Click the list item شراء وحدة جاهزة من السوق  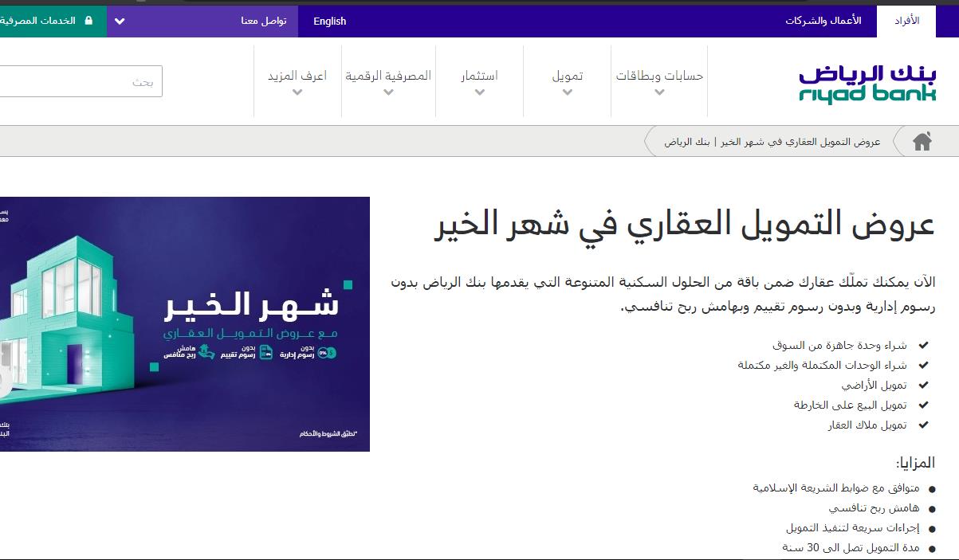(839, 346)
